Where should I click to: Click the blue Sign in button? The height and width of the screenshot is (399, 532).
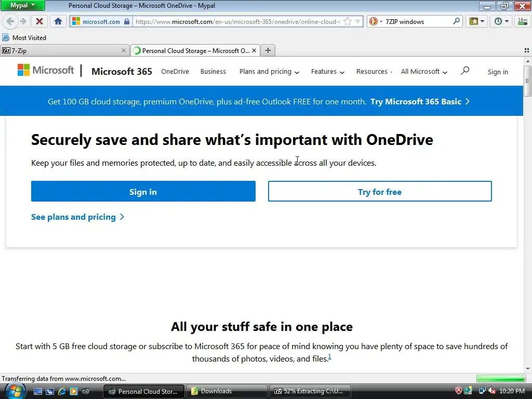[143, 191]
